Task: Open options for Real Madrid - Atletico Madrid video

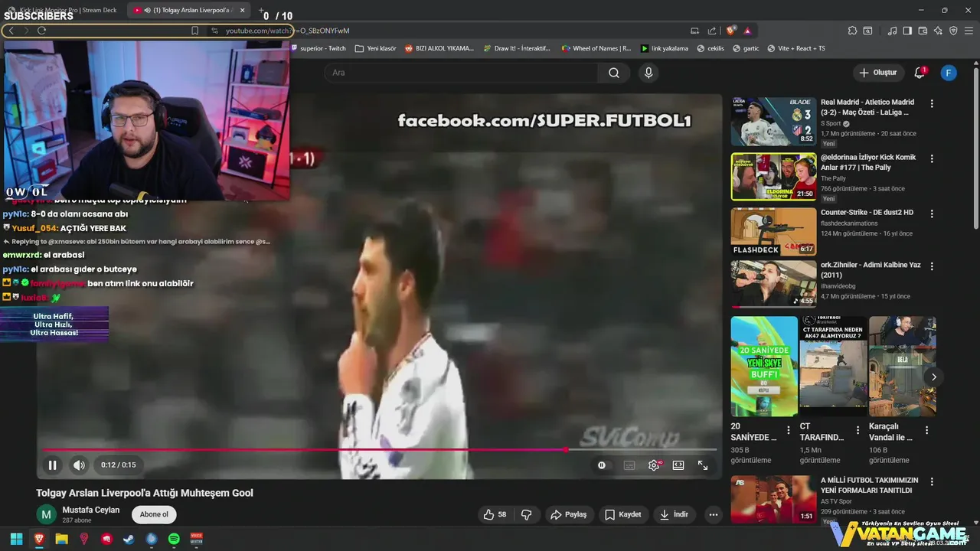Action: 932,103
